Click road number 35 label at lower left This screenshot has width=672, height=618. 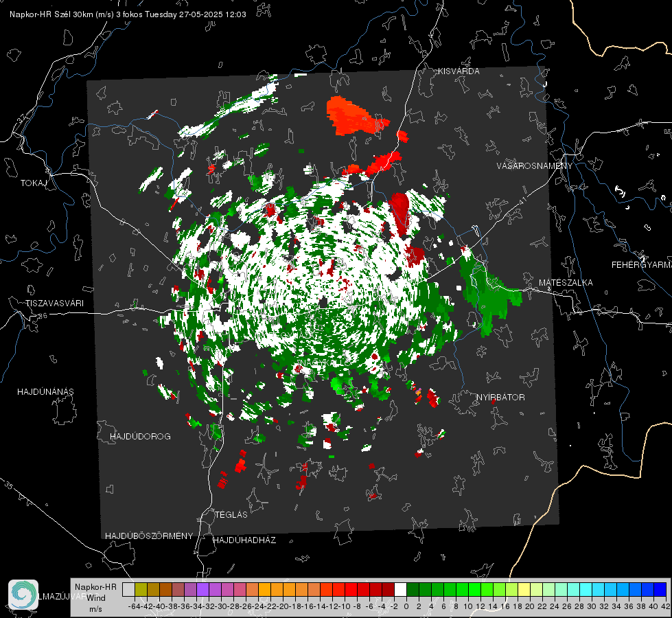click(x=8, y=485)
